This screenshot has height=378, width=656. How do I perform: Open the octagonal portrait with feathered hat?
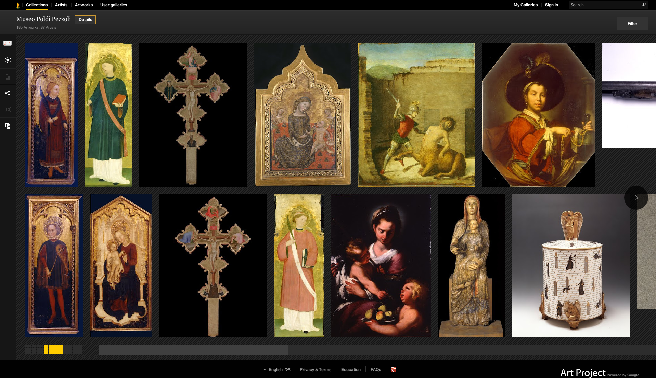(538, 115)
